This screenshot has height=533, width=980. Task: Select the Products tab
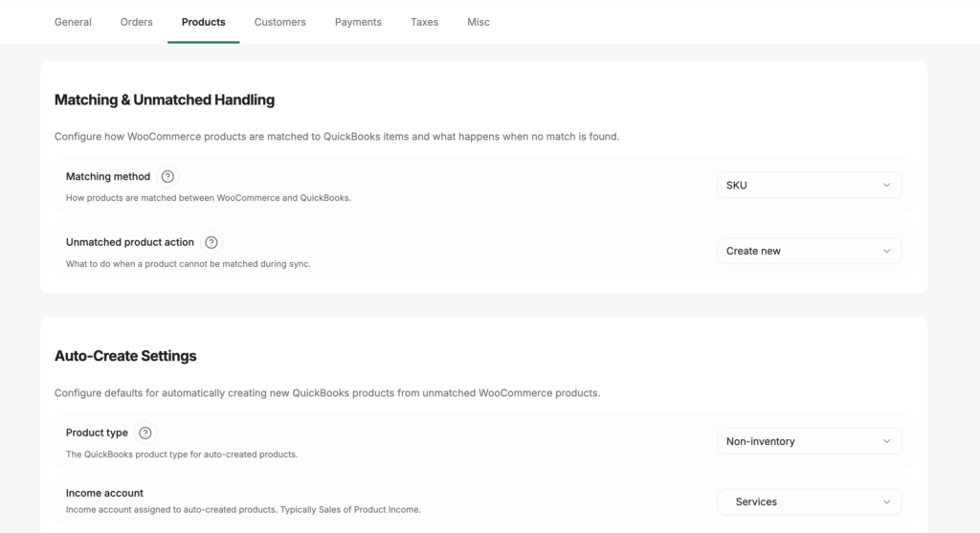click(x=203, y=22)
